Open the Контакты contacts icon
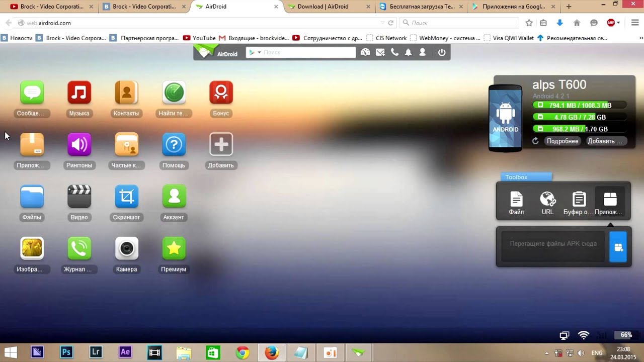644x362 pixels. pyautogui.click(x=126, y=93)
